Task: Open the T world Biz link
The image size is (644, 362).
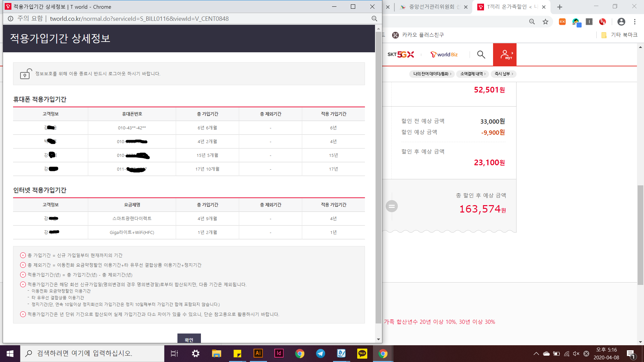Action: click(x=444, y=54)
